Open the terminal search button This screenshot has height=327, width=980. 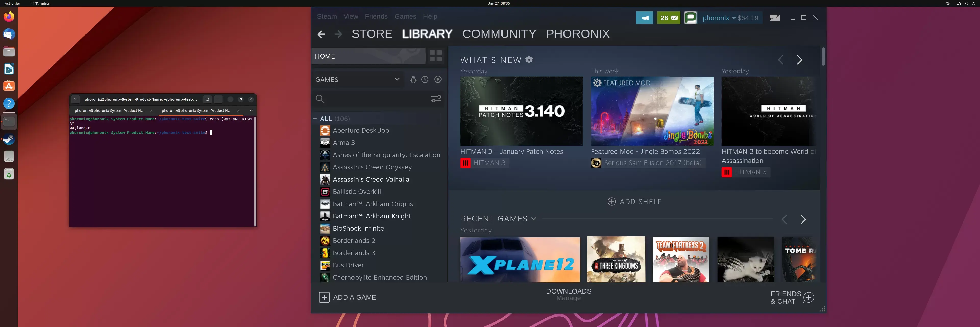[207, 99]
